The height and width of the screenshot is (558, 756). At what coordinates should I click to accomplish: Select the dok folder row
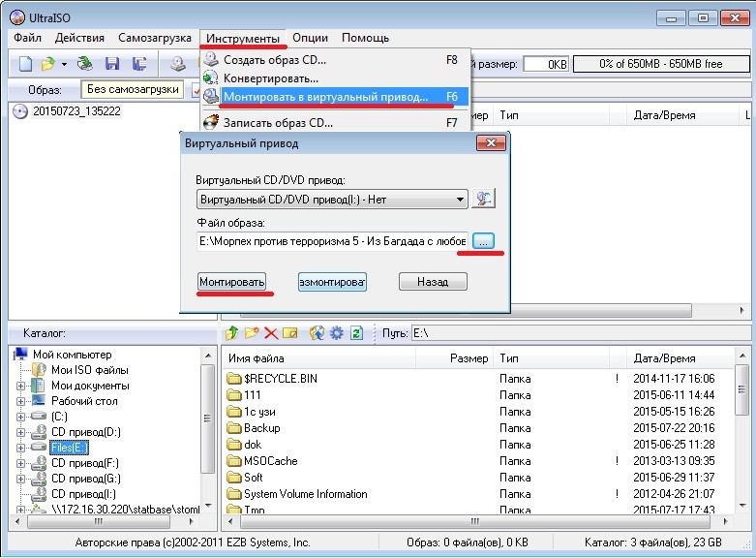pyautogui.click(x=479, y=445)
